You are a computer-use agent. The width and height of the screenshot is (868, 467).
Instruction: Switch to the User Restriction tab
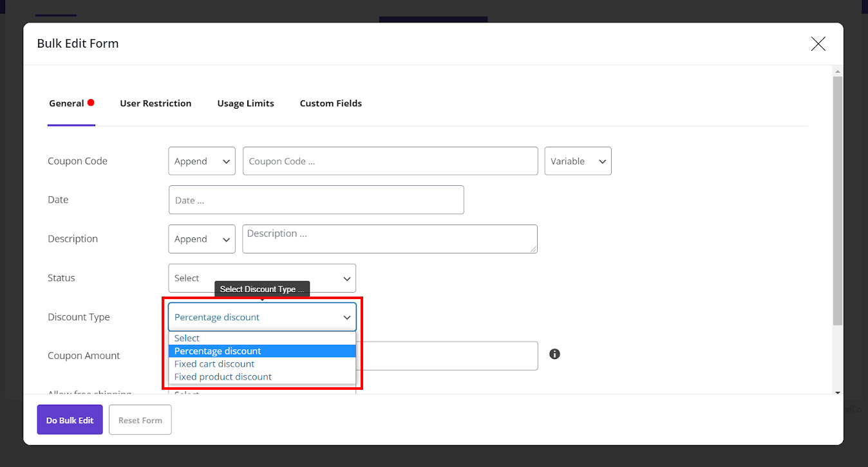pyautogui.click(x=156, y=103)
